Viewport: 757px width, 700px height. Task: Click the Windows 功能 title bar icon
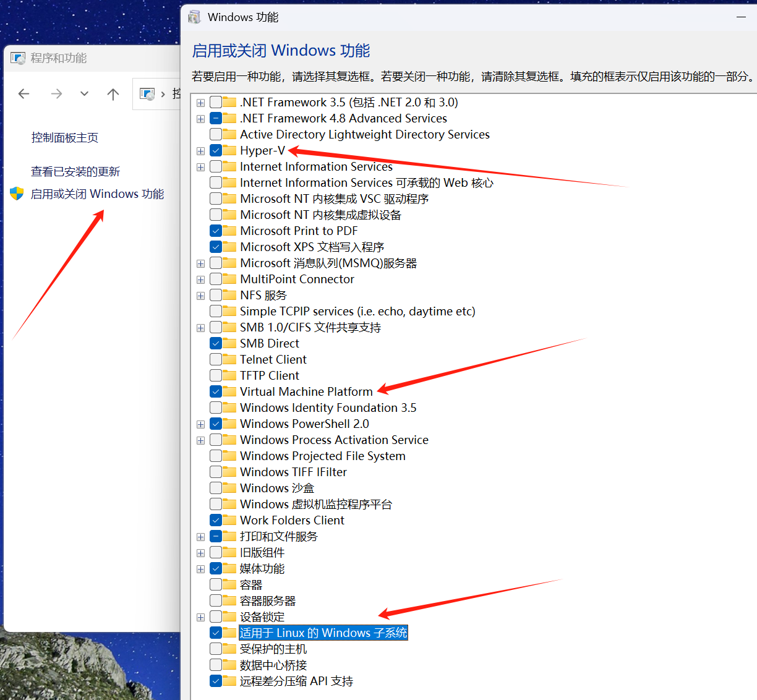tap(195, 17)
